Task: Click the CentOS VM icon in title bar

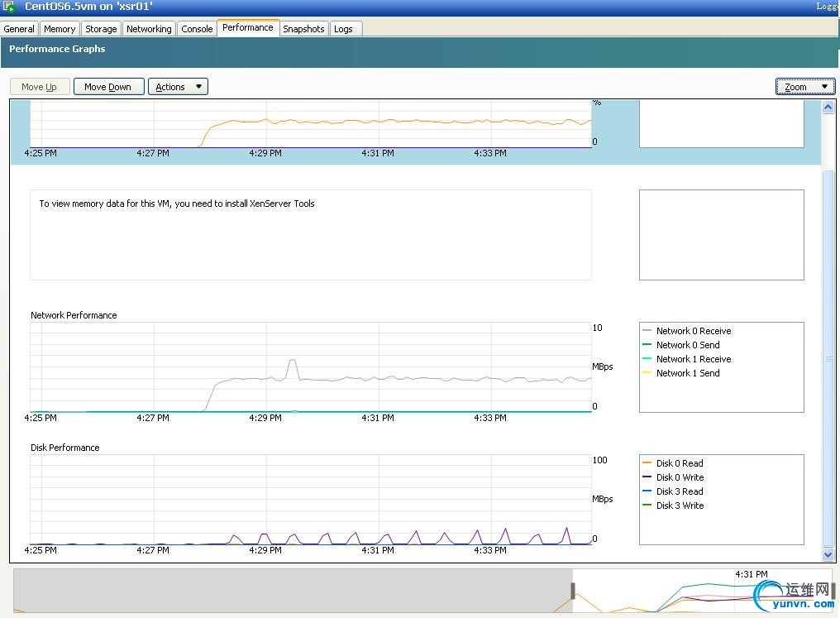Action: [11, 7]
